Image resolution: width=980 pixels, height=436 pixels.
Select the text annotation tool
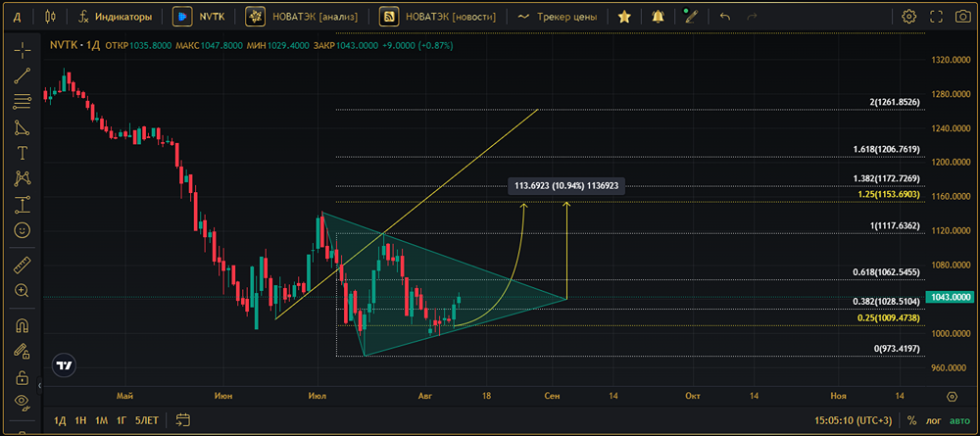[x=23, y=153]
